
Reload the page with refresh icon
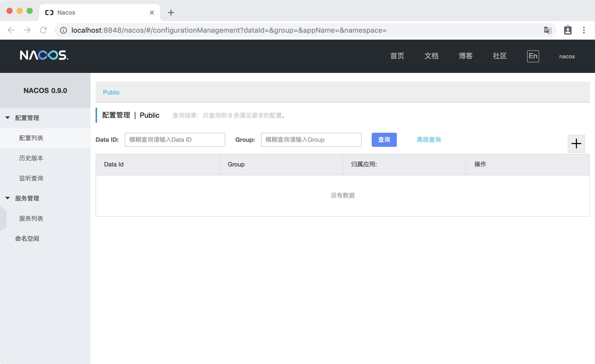click(43, 30)
